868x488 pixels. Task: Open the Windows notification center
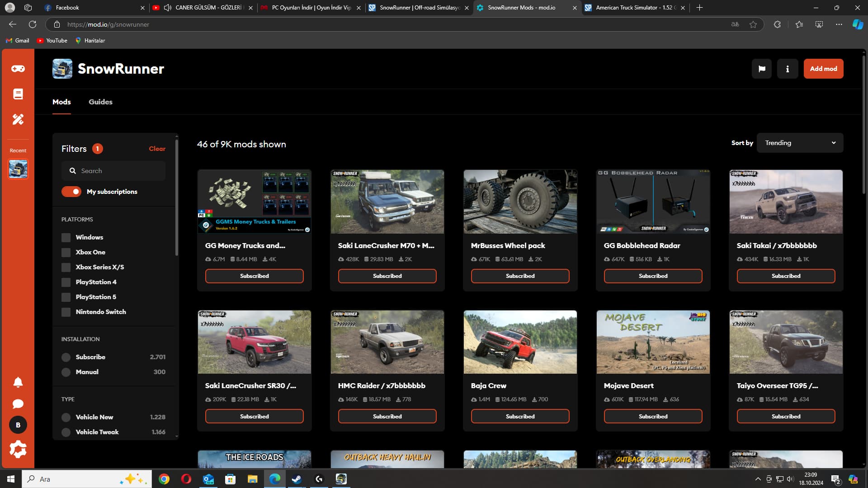pyautogui.click(x=835, y=479)
